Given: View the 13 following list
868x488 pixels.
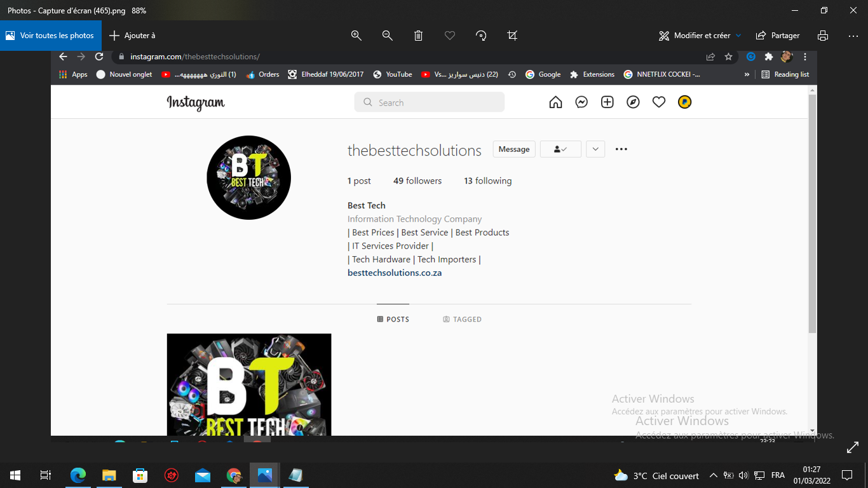Looking at the screenshot, I should pos(487,181).
